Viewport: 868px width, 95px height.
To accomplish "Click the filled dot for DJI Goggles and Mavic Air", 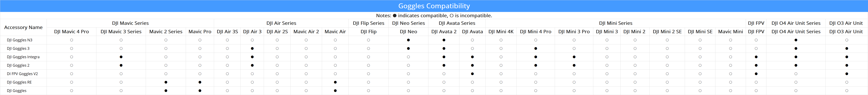I will [335, 91].
